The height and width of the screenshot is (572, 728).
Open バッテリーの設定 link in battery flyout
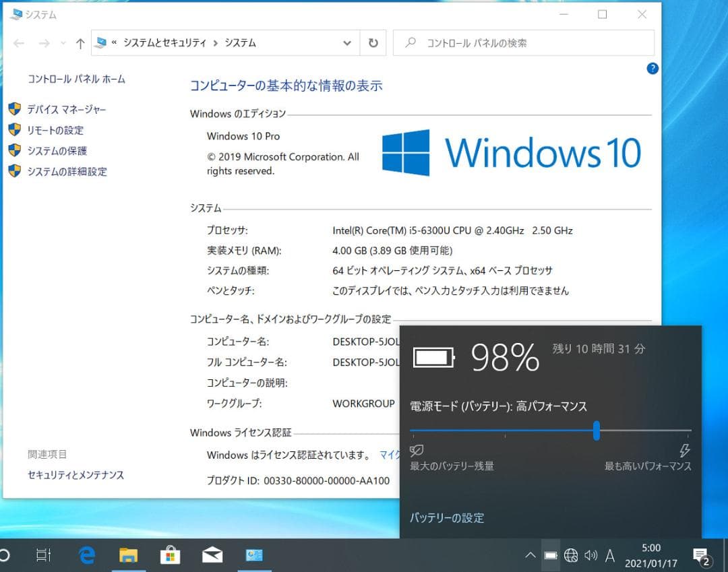point(447,518)
